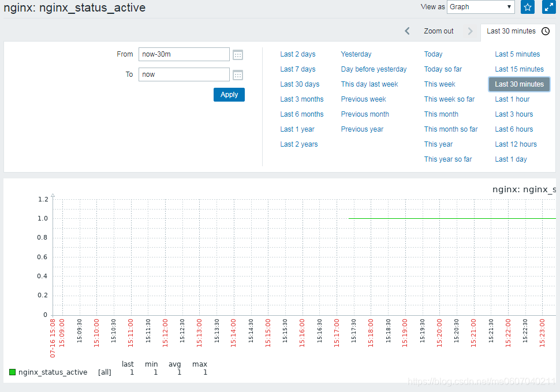Choose Previous month range
560x392 pixels.
pos(365,114)
